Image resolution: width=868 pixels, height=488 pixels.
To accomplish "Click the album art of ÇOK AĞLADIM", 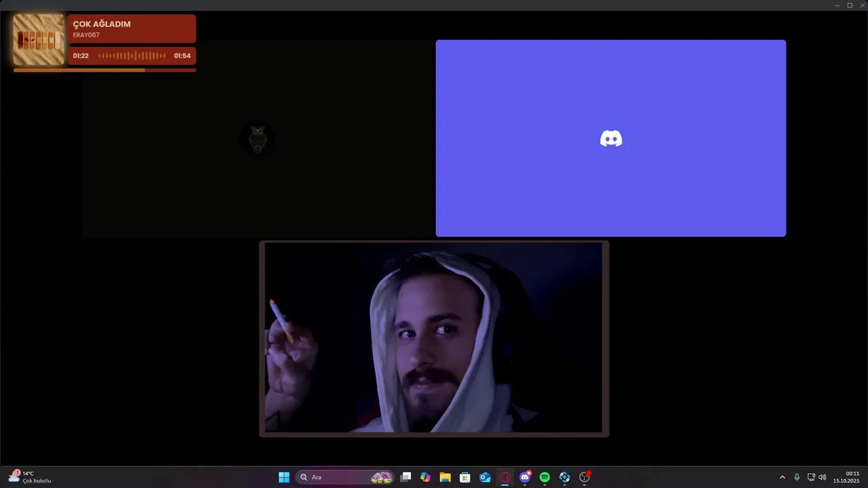I will [x=39, y=40].
